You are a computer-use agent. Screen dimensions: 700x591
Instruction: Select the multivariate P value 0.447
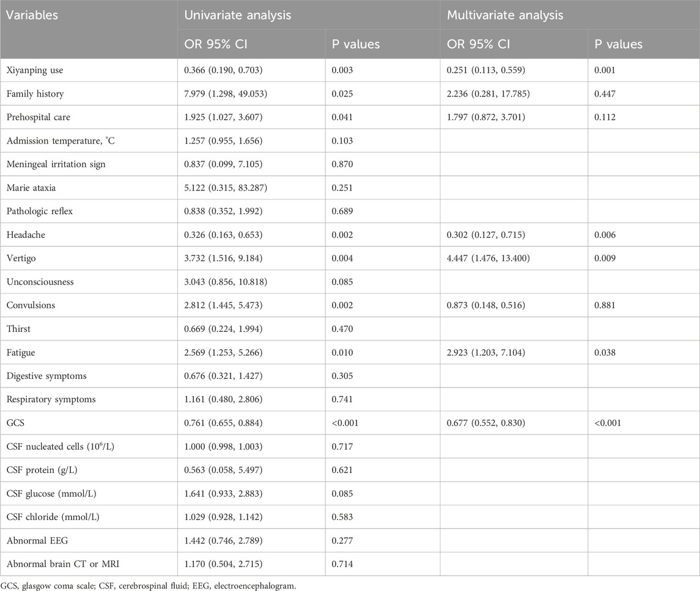[x=604, y=94]
